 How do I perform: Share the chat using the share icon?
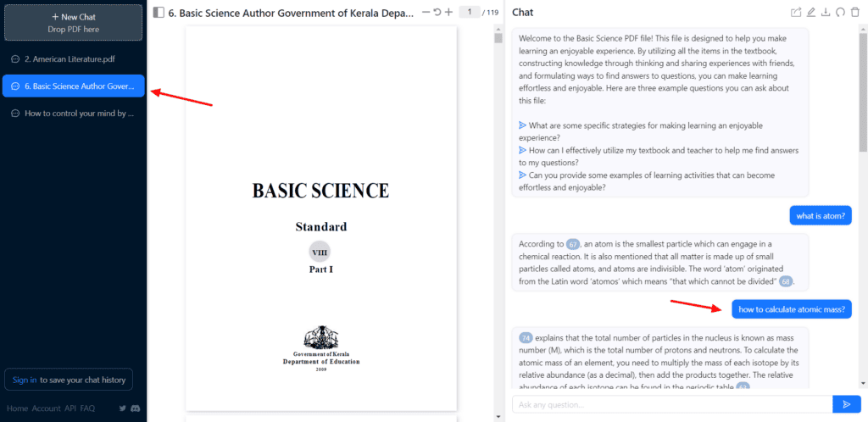[x=795, y=13]
